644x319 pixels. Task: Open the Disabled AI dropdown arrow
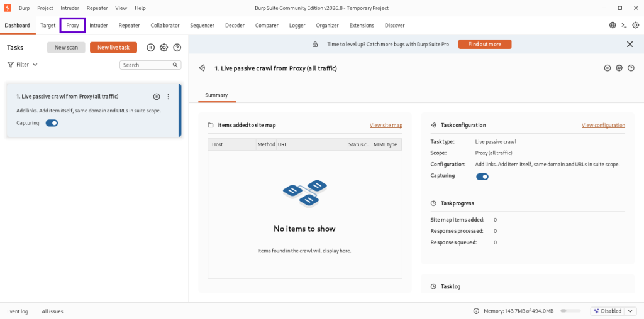point(630,311)
